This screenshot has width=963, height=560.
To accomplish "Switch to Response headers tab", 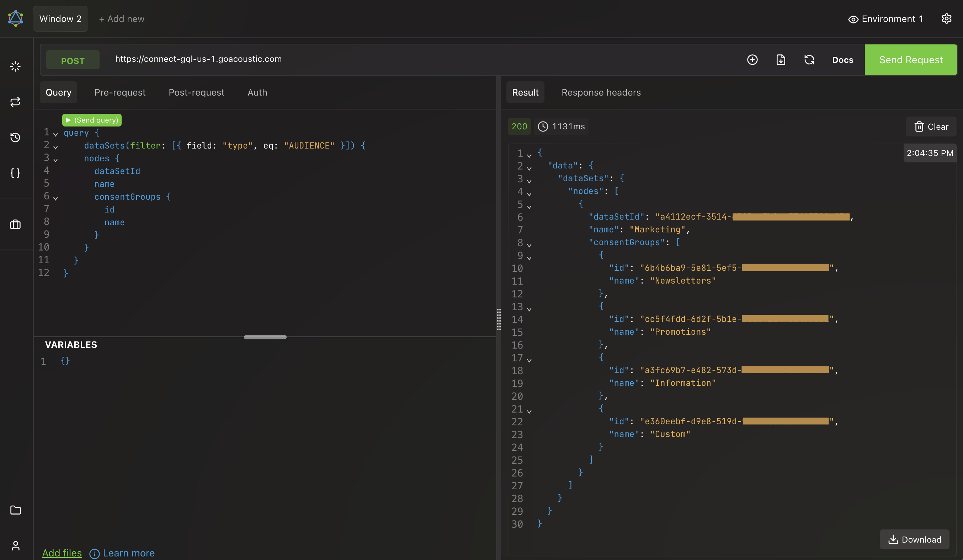I will pyautogui.click(x=601, y=92).
